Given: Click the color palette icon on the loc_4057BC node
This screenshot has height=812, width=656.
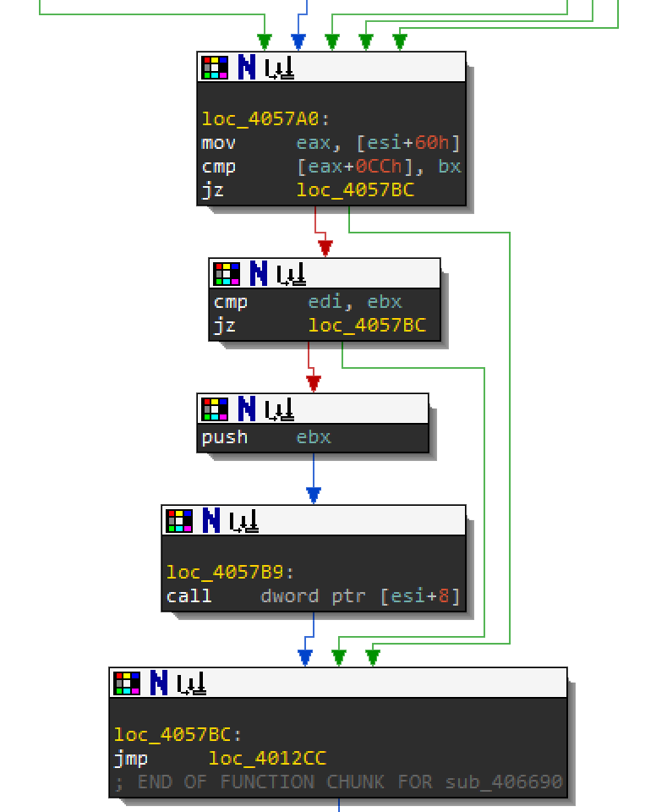Looking at the screenshot, I should pos(127,683).
